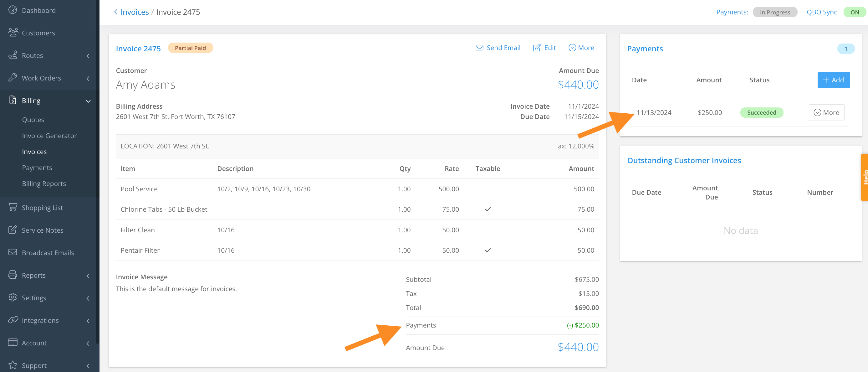The height and width of the screenshot is (372, 868).
Task: Go to Dashboard menu item
Action: pos(39,10)
